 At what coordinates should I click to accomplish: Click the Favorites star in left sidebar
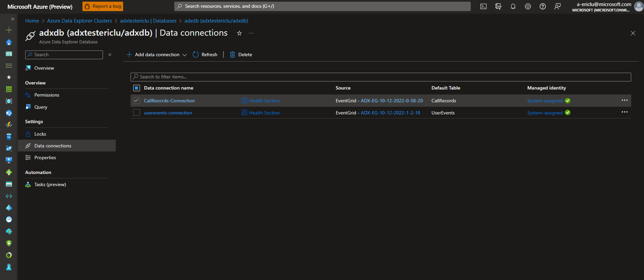pos(9,77)
